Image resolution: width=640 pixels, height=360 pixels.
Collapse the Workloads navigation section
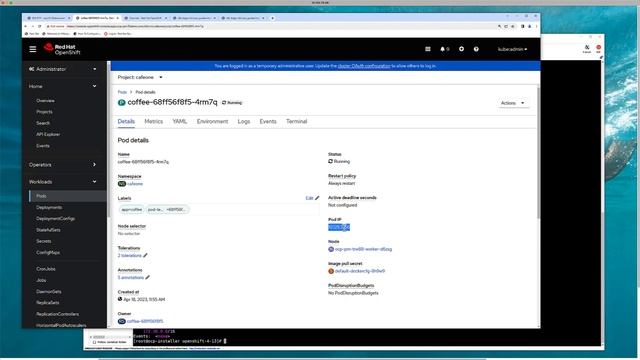coord(62,182)
